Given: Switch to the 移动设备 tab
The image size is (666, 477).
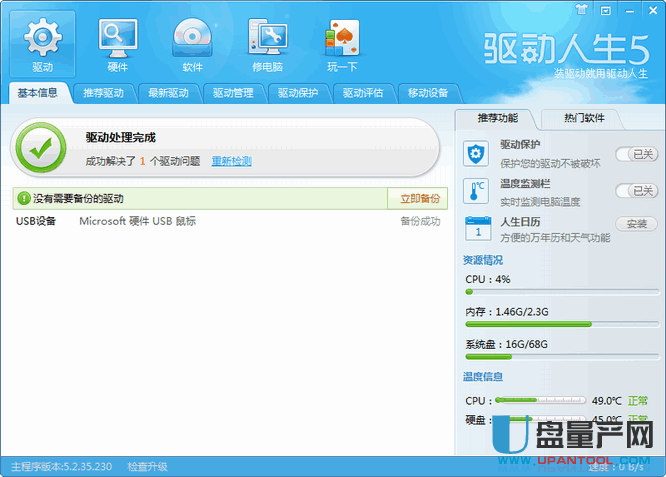Looking at the screenshot, I should coord(428,93).
